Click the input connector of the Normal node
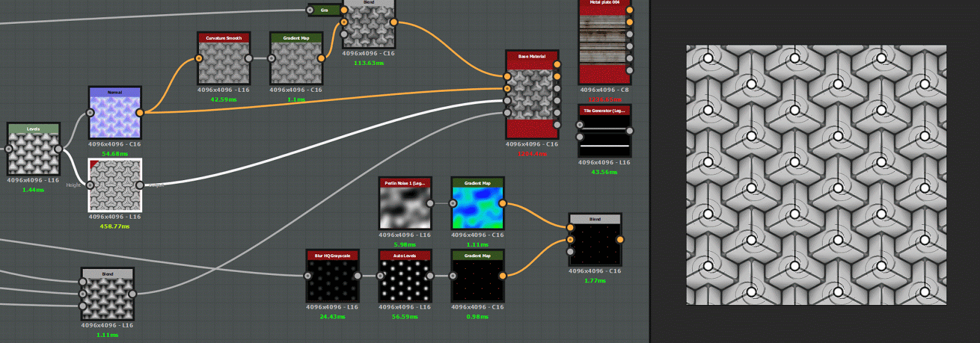Screen dimensions: 980x343 point(90,113)
